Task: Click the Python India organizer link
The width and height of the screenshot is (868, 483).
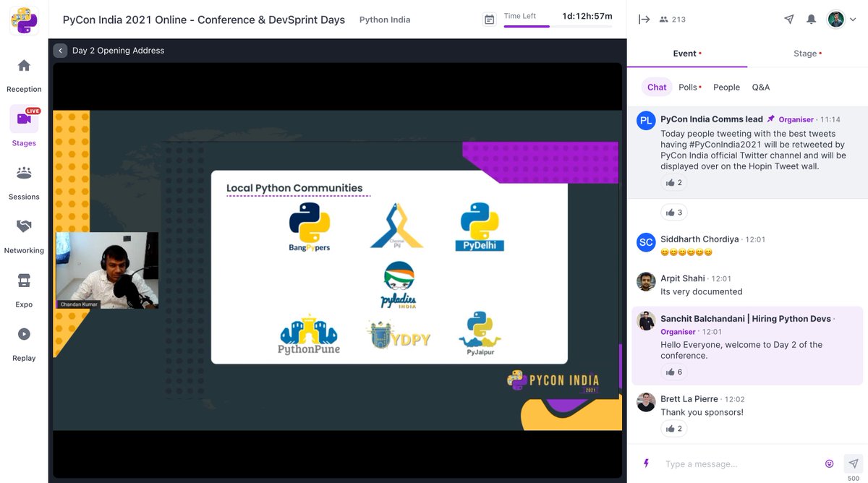Action: click(385, 20)
